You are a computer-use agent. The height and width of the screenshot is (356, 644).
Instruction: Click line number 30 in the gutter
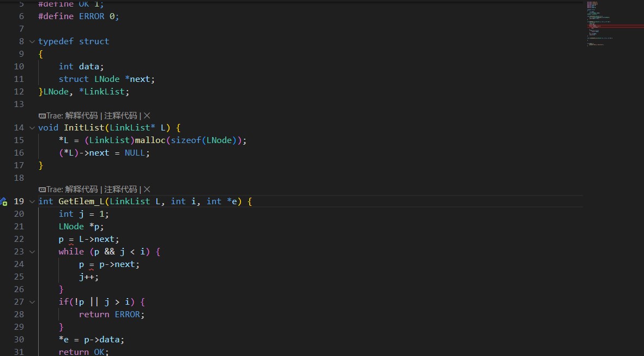(x=19, y=340)
